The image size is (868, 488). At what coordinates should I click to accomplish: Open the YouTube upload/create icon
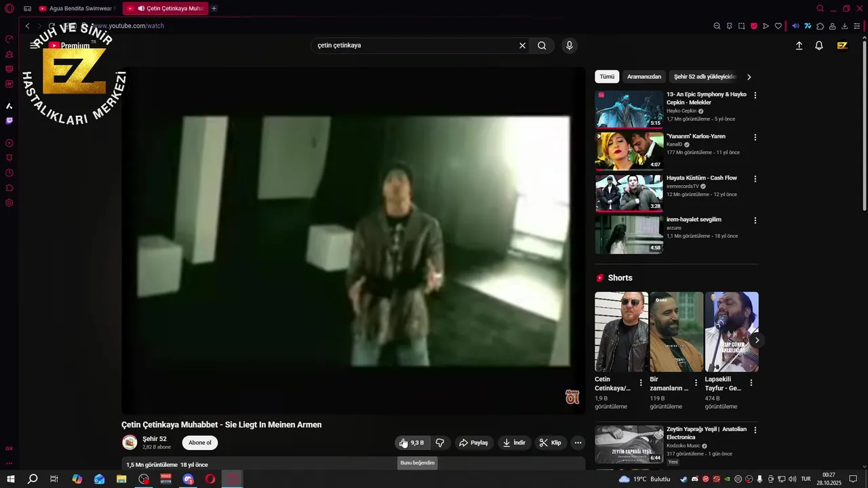799,45
